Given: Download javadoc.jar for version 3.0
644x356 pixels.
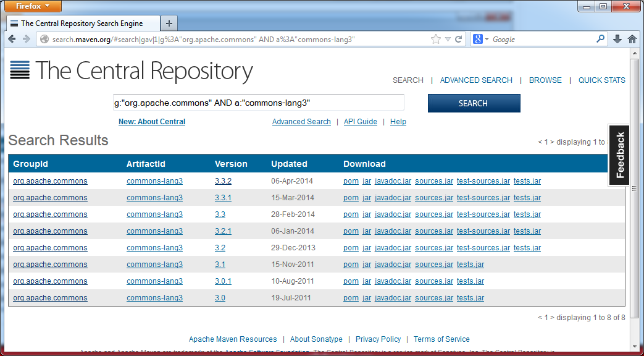Looking at the screenshot, I should 393,298.
